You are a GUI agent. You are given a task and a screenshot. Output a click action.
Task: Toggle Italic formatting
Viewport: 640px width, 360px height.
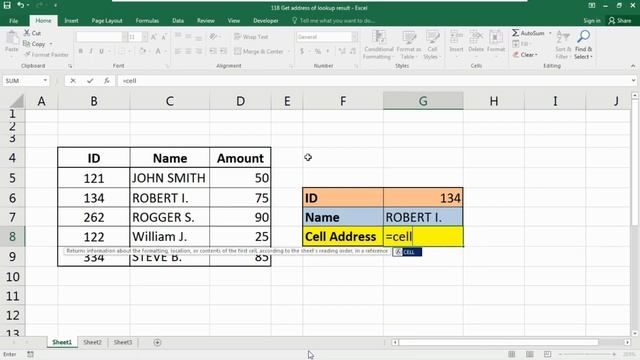91,51
